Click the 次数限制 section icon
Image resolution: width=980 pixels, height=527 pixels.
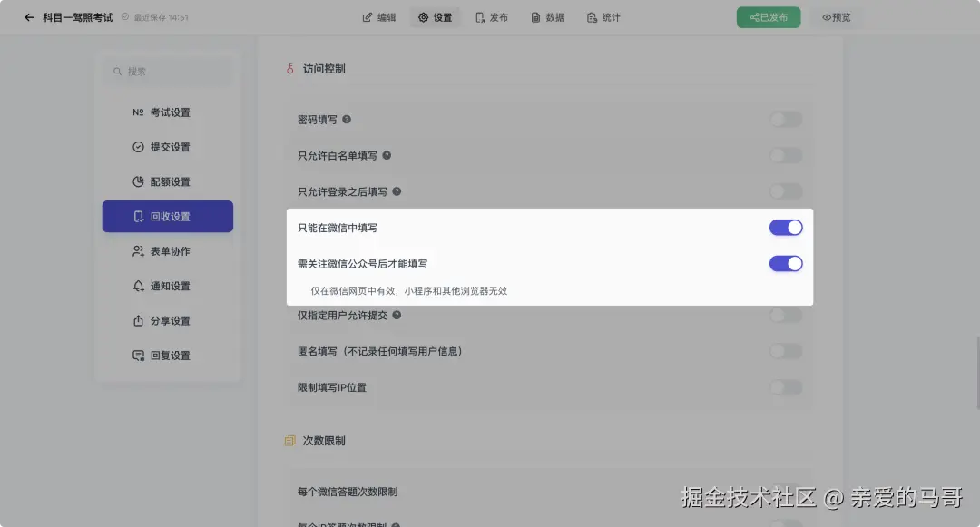(290, 441)
